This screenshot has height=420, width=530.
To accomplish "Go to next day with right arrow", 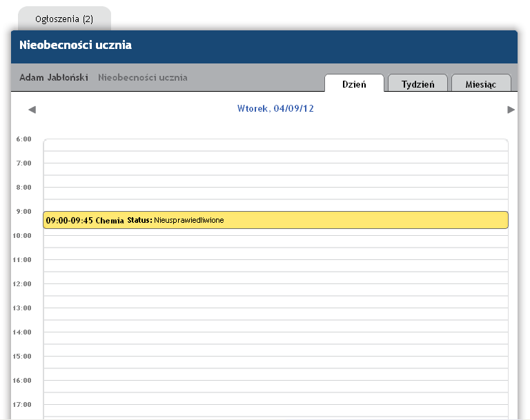I will [x=511, y=110].
